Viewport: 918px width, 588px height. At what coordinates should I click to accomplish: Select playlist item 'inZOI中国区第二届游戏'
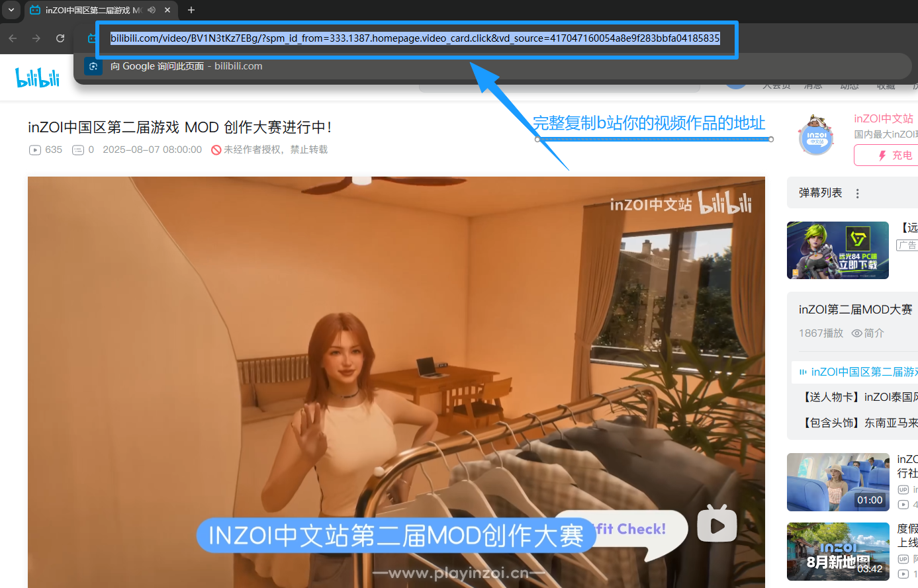[x=854, y=372]
